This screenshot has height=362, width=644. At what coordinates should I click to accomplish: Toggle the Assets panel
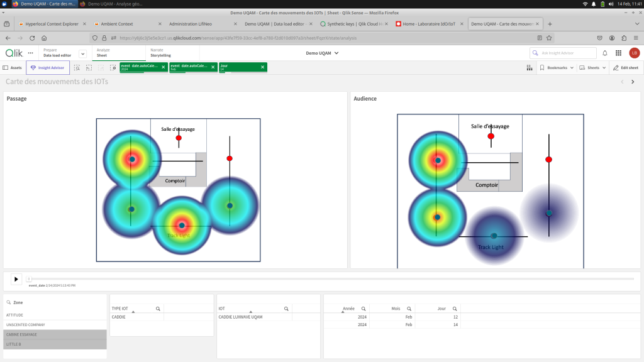pyautogui.click(x=13, y=68)
